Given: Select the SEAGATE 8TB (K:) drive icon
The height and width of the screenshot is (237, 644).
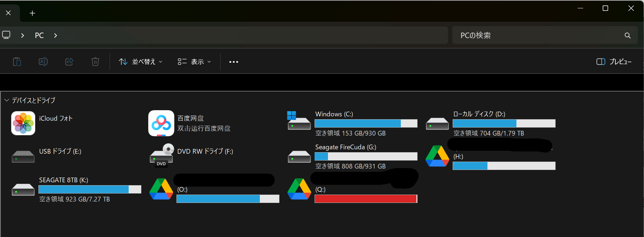Looking at the screenshot, I should [23, 190].
